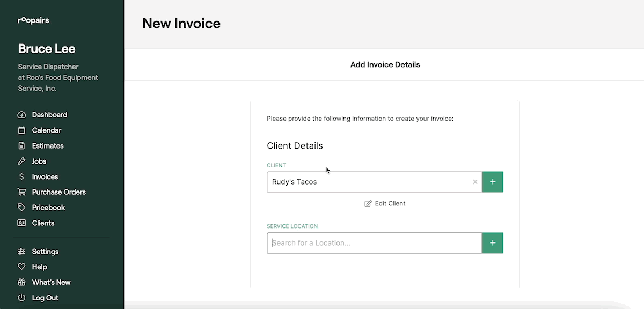Open the Edit Client link

[x=385, y=204]
